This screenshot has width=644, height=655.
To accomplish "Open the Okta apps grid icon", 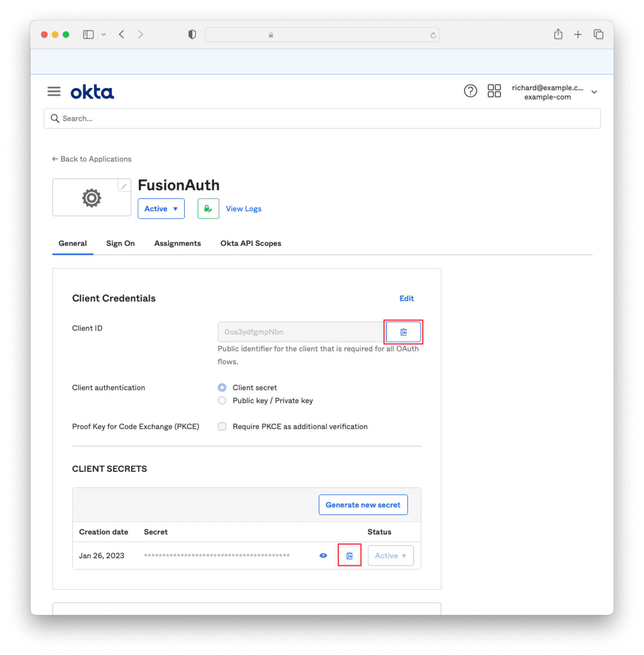I will 494,91.
